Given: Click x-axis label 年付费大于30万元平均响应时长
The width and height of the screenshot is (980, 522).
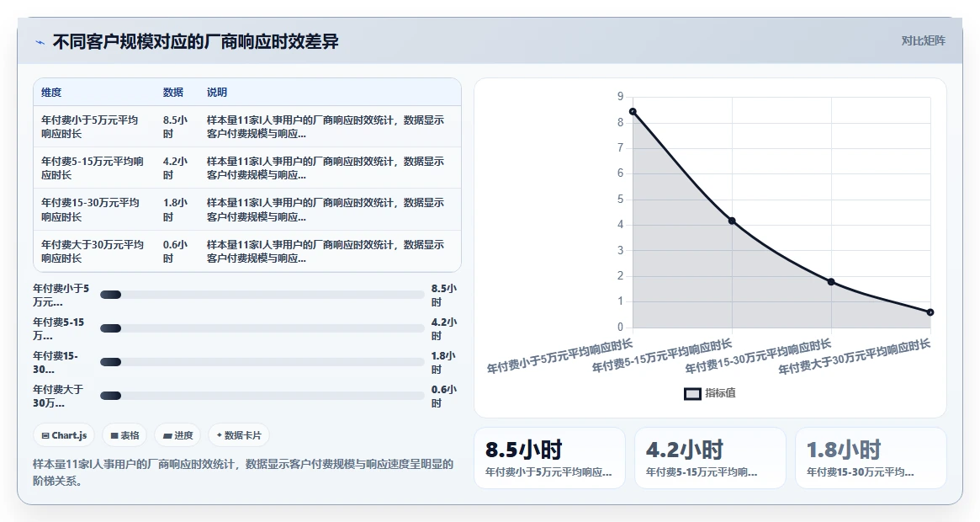Looking at the screenshot, I should (855, 357).
